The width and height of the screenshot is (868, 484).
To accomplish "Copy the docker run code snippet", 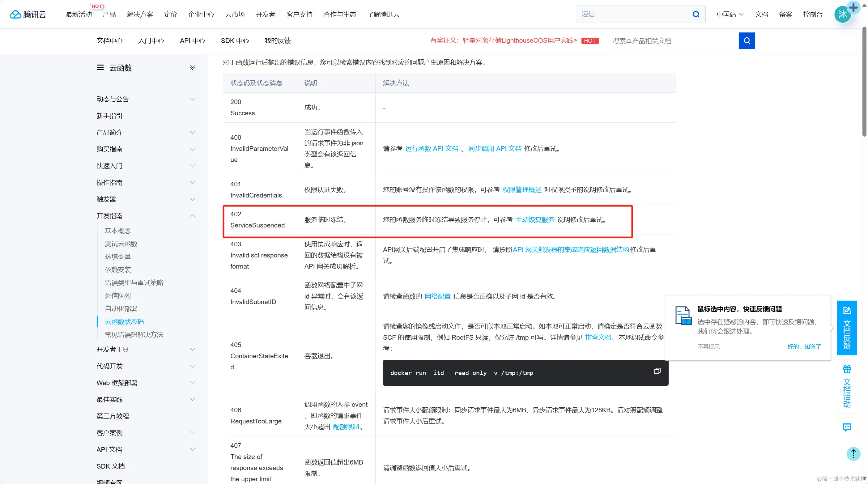I will coord(657,371).
